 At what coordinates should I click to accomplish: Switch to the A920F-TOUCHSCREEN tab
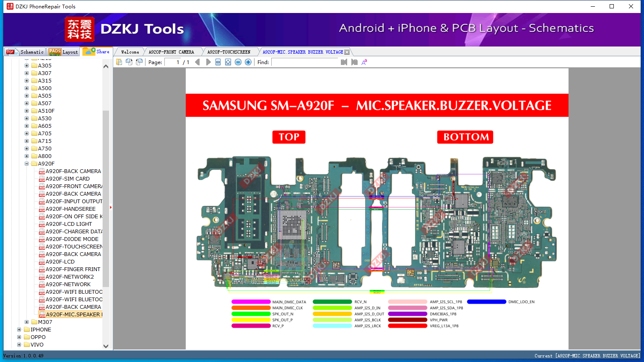[229, 52]
